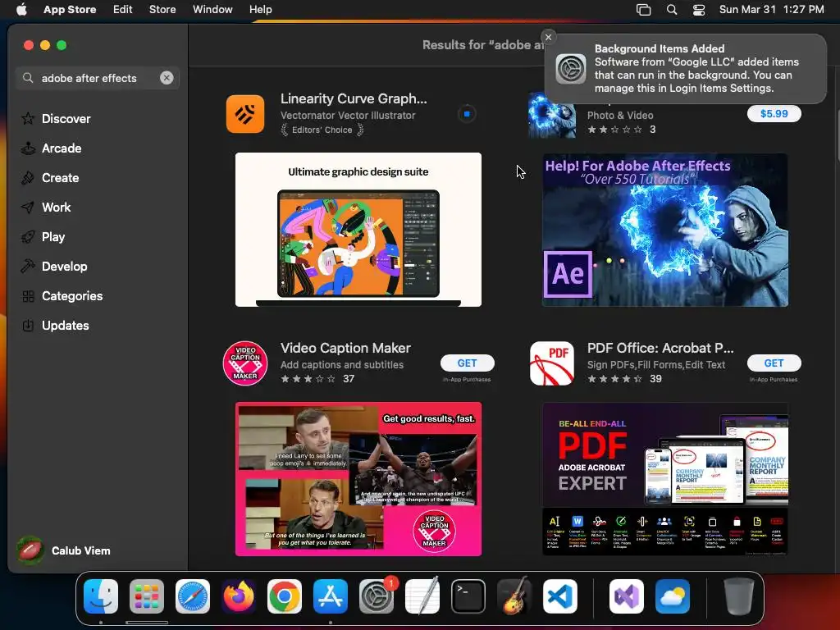The width and height of the screenshot is (840, 630).
Task: Buy the app for $5.99
Action: (774, 113)
